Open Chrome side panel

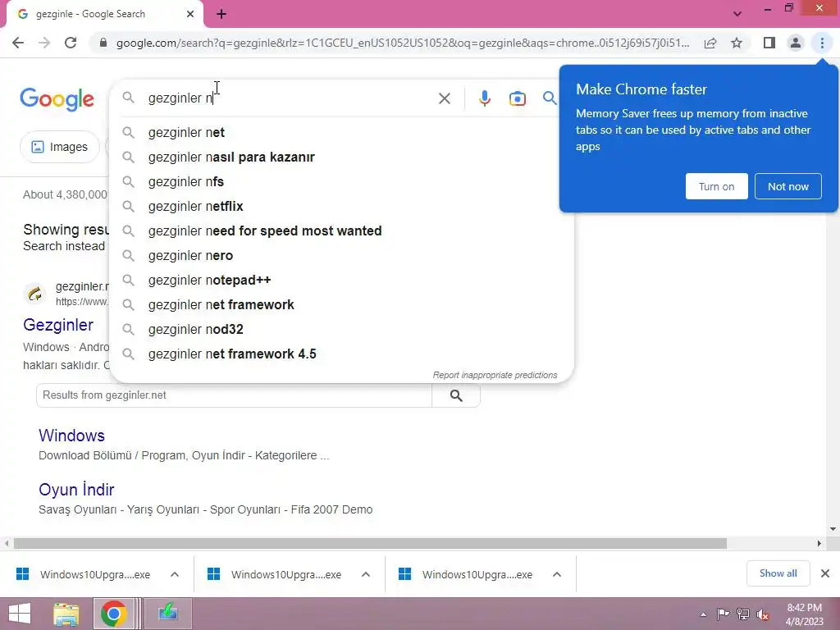[769, 43]
